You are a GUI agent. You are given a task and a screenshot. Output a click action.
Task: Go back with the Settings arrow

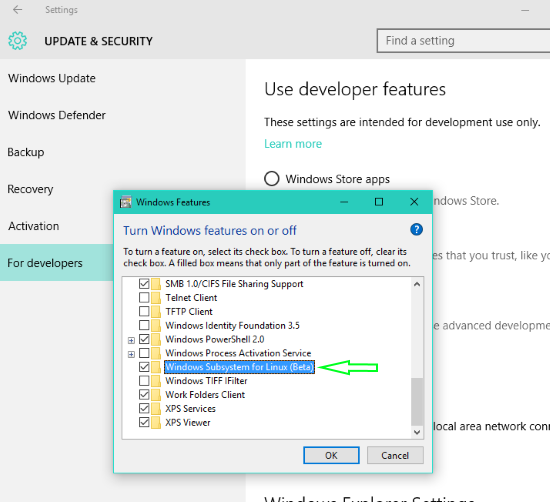[x=17, y=10]
